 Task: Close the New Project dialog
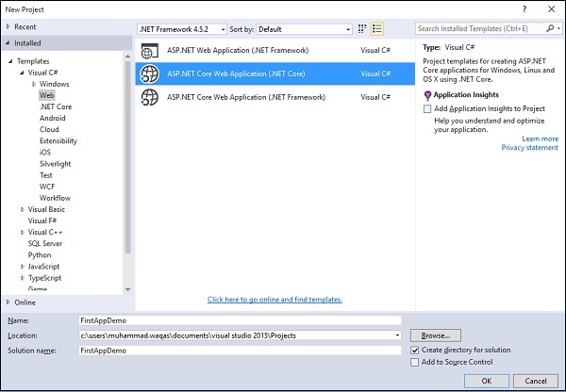(551, 9)
